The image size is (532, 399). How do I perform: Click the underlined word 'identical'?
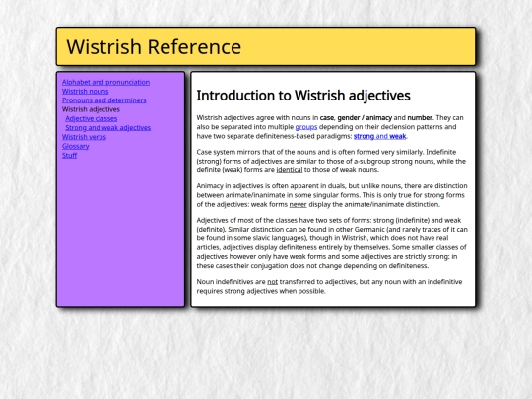(x=290, y=170)
